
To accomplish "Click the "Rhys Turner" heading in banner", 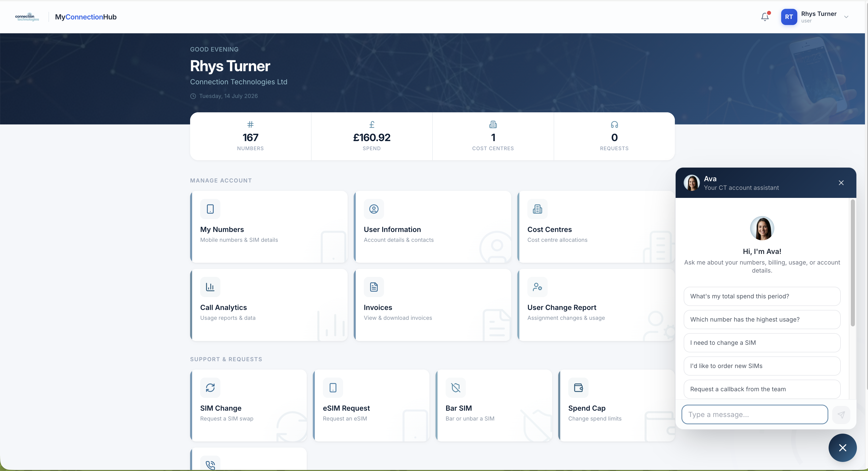I will (230, 66).
